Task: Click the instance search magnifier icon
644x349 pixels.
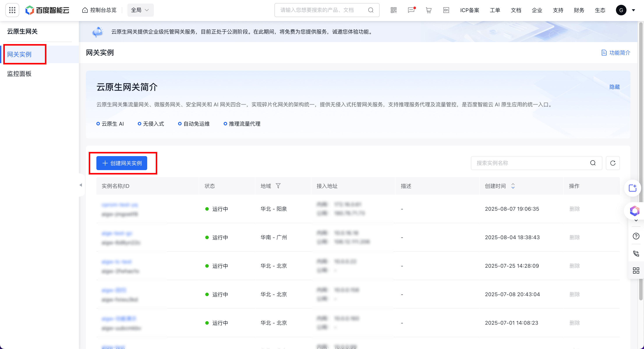Action: click(593, 163)
